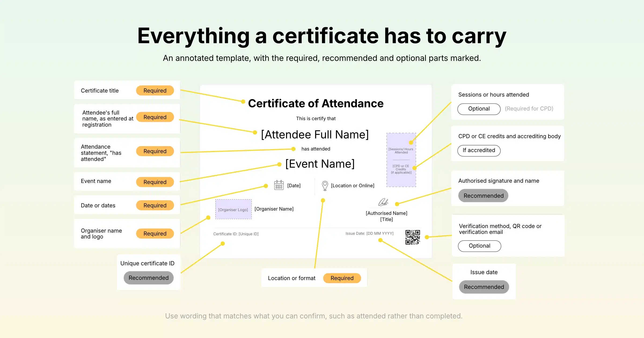This screenshot has height=338, width=644.
Task: Click the Required badge for Attendance statement
Action: coord(155,151)
